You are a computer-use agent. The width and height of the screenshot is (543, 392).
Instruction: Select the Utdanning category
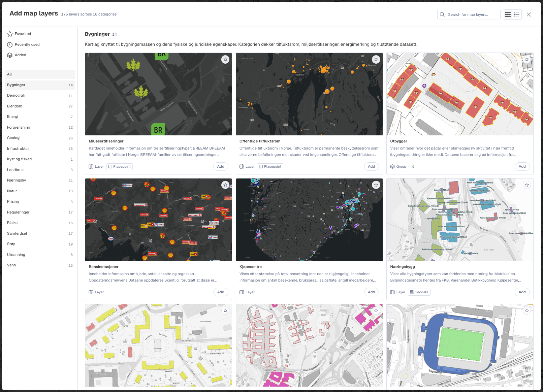click(x=40, y=255)
